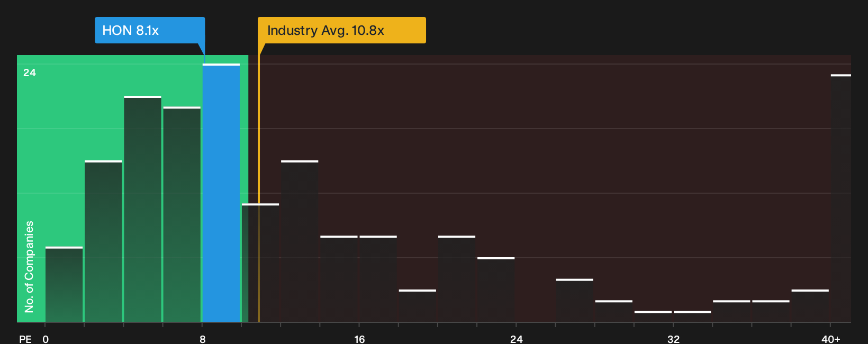The image size is (868, 344).
Task: Click the first bar at PE 0
Action: pyautogui.click(x=64, y=284)
